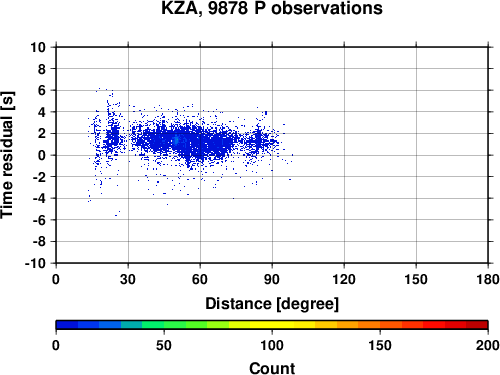Click the yellow colorbar segment at 100
Viewport: 500px width, 375px height.
tap(272, 325)
